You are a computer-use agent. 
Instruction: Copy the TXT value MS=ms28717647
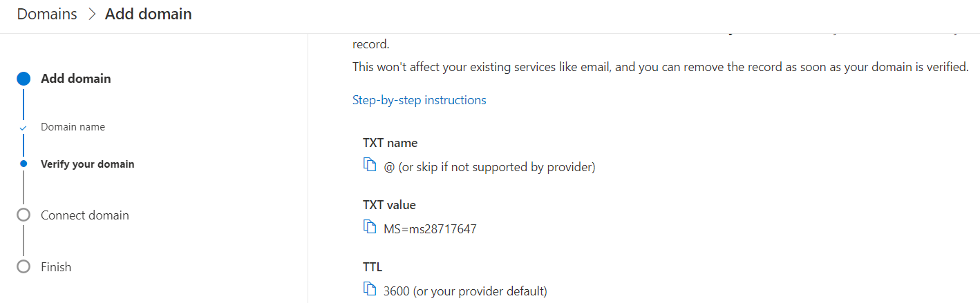click(370, 226)
